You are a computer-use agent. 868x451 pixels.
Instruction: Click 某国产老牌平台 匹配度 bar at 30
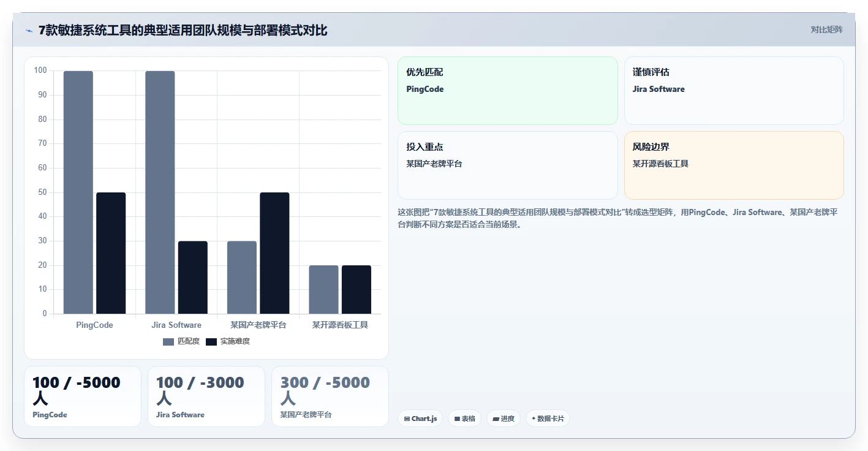coord(242,278)
